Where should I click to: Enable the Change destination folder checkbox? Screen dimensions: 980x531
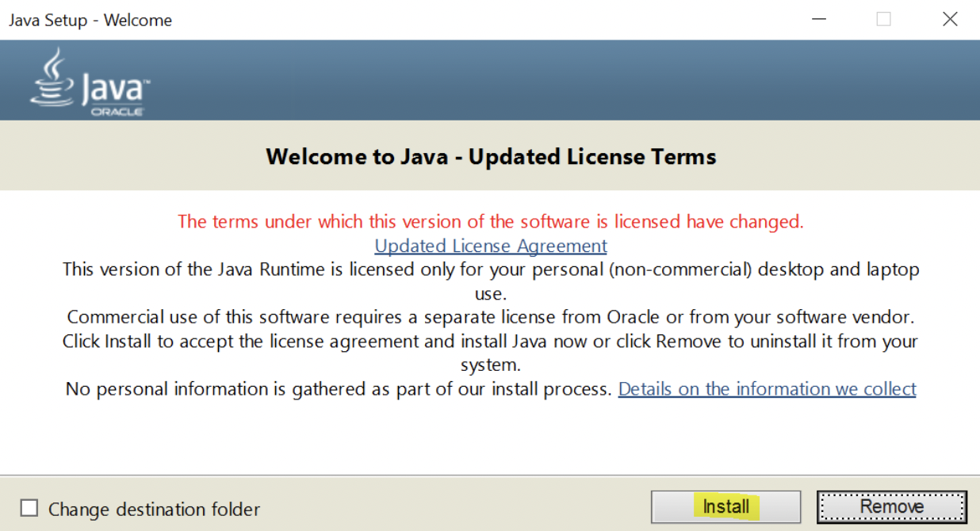pos(29,508)
